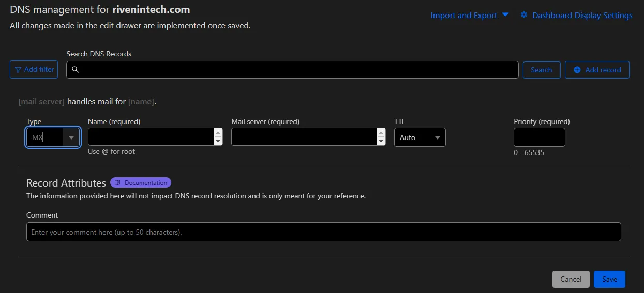Click the '[name]' placeholder text
Screen dimensions: 644x293
coord(141,102)
